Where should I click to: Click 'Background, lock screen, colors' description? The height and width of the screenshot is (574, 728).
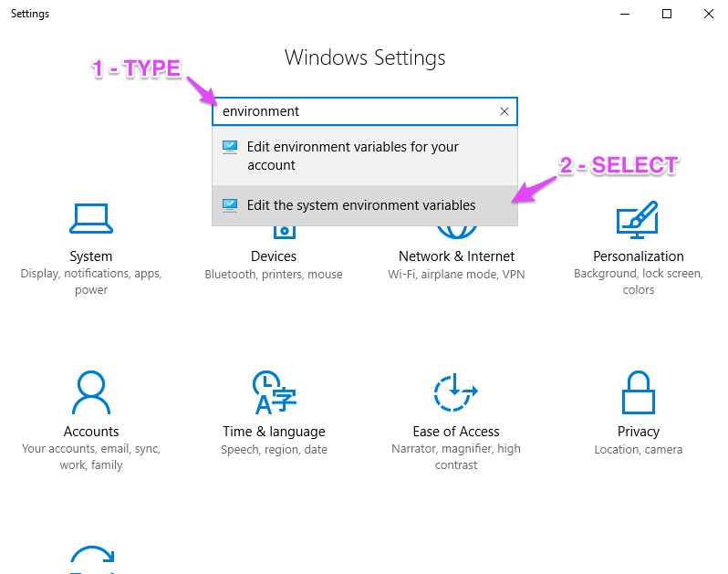coord(639,281)
